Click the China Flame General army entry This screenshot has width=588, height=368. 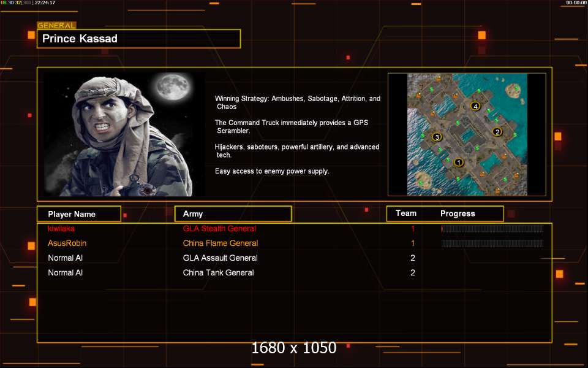click(x=221, y=243)
